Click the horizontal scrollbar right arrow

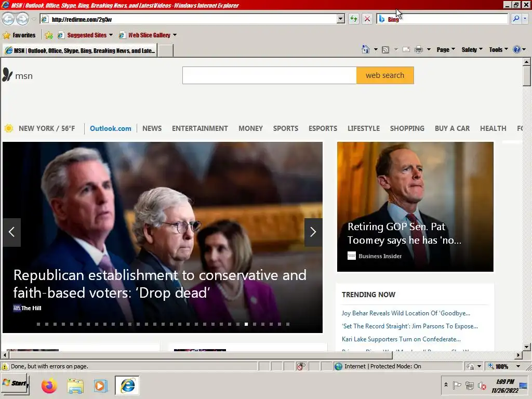point(518,355)
